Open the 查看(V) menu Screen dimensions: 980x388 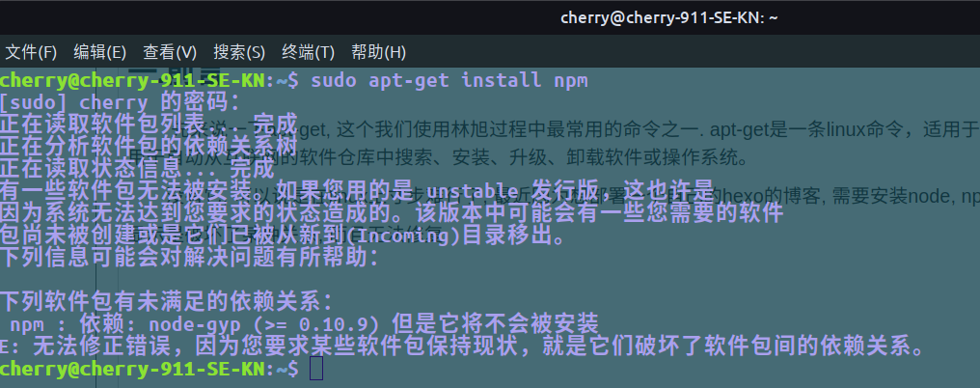170,51
